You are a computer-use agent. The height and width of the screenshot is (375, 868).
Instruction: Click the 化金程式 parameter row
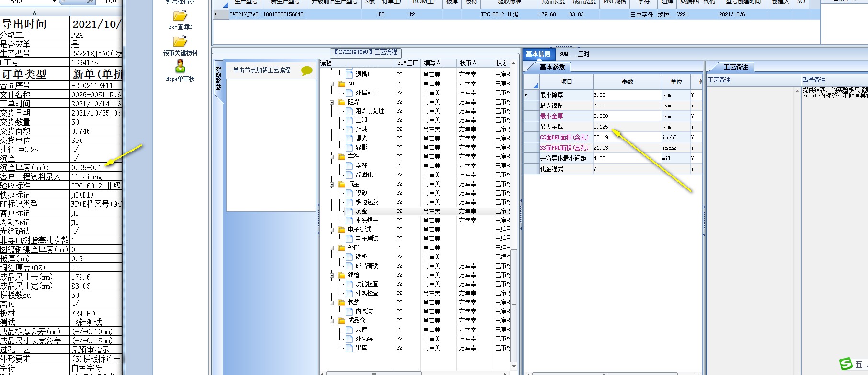(x=613, y=169)
